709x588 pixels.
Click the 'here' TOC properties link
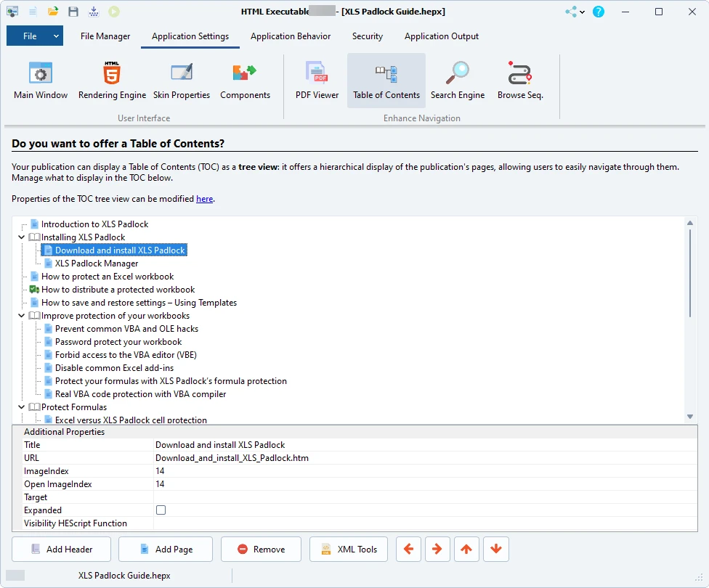point(204,199)
